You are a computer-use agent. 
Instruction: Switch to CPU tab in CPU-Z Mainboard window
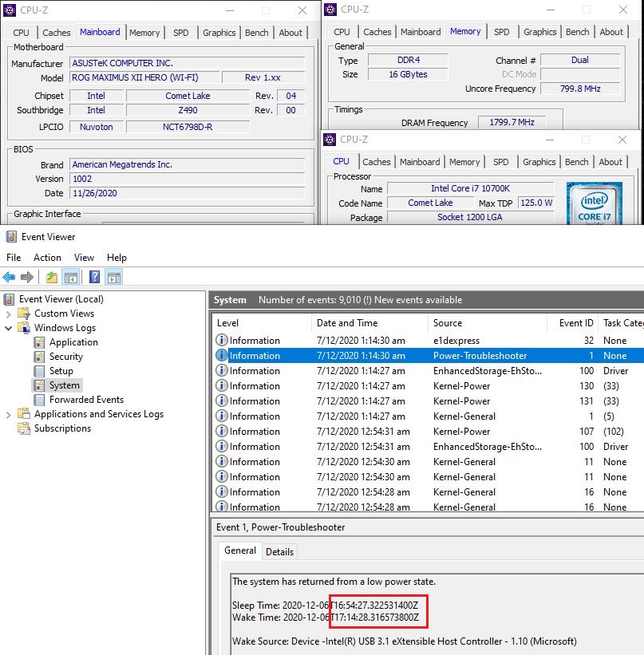[x=21, y=33]
